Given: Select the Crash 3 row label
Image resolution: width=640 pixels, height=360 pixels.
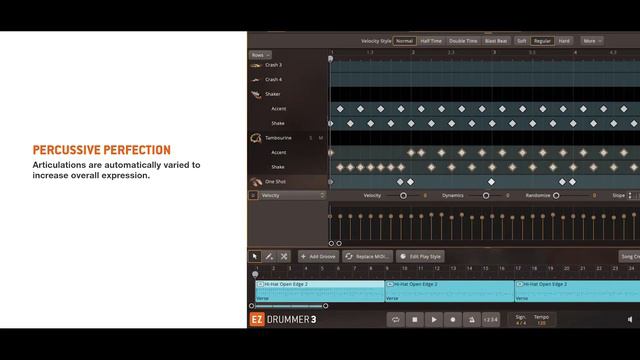Looking at the screenshot, I should (x=273, y=65).
